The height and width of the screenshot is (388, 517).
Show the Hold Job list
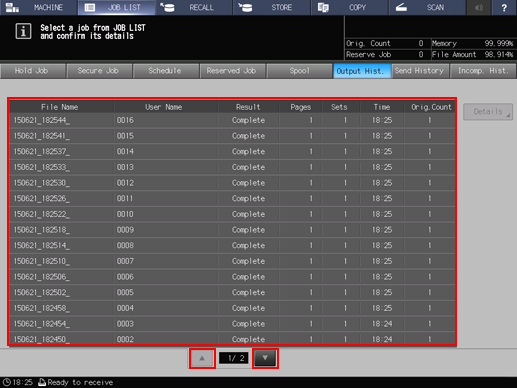[x=33, y=71]
